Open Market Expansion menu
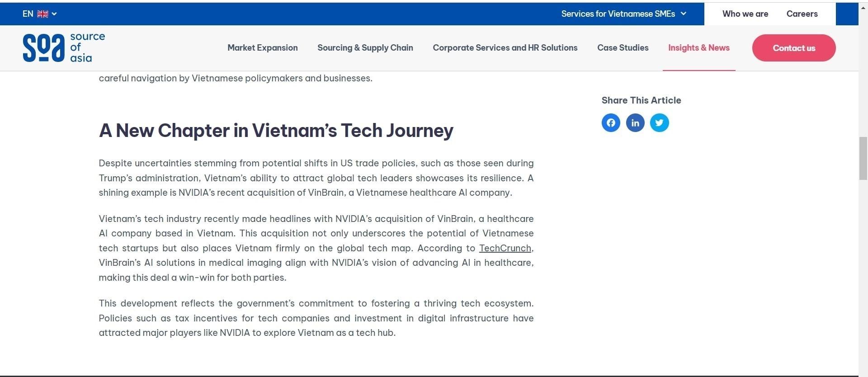868x377 pixels. pos(262,48)
